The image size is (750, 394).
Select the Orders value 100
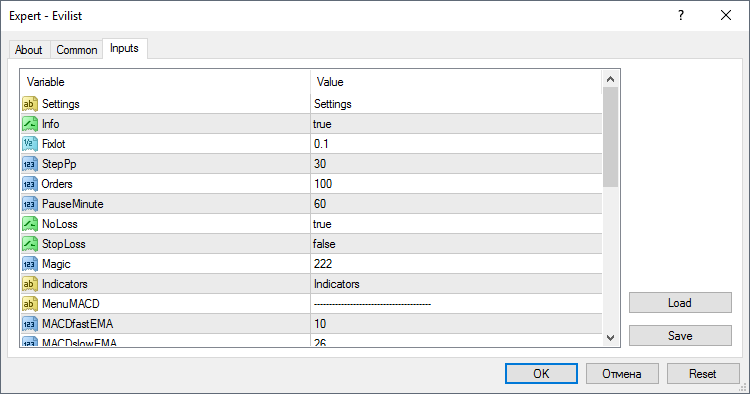323,184
